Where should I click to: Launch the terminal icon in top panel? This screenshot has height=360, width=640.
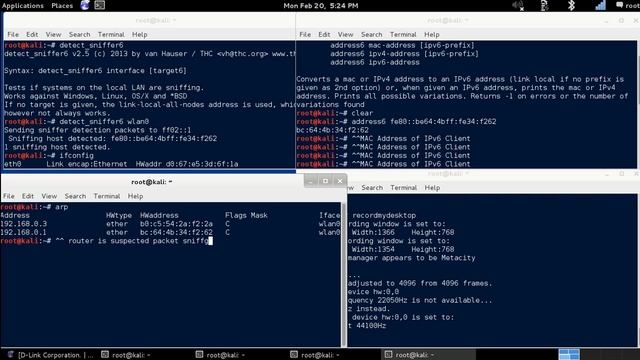pos(100,5)
